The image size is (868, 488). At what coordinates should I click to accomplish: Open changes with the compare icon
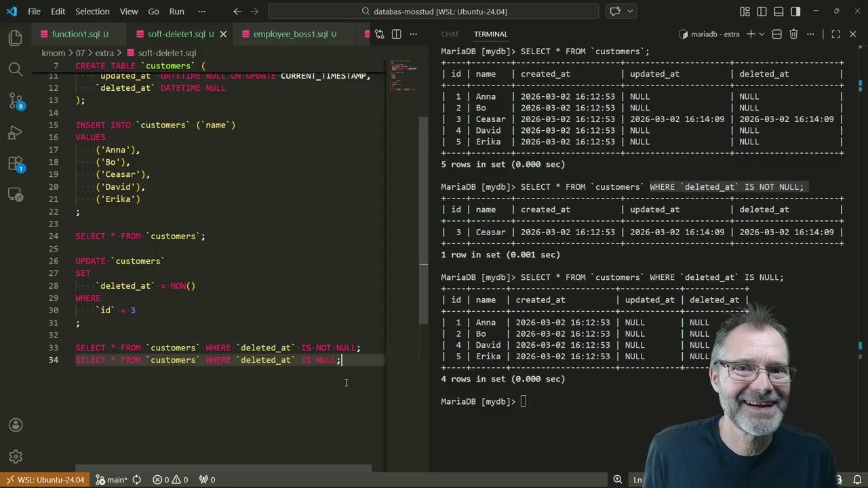tap(380, 34)
